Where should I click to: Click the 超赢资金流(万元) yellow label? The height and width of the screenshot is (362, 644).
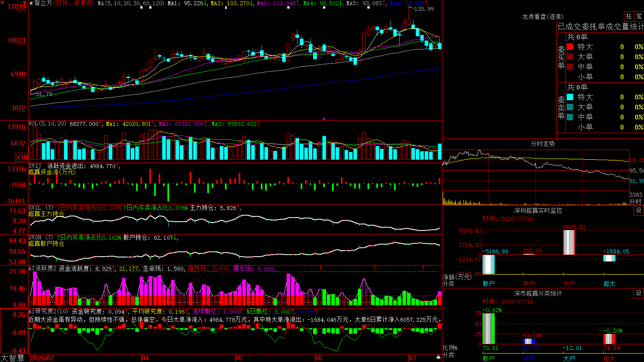[x=52, y=172]
